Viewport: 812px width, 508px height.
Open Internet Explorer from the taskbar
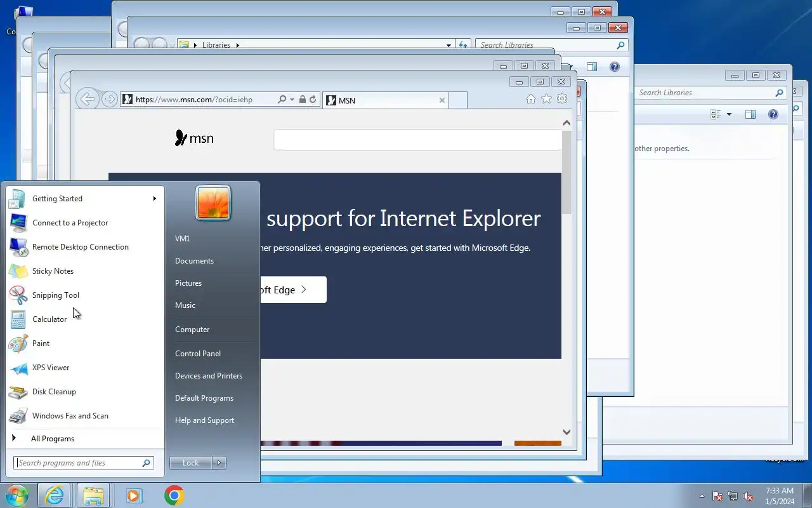[x=54, y=495]
